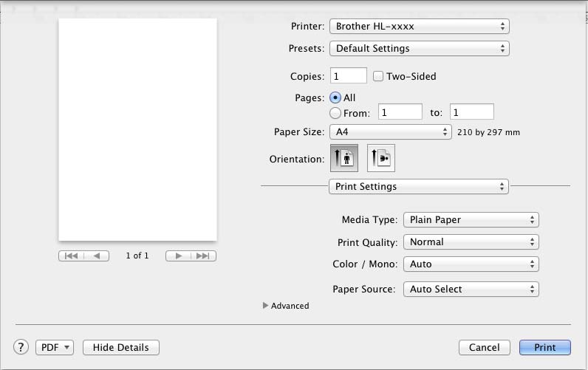This screenshot has height=370, width=588.
Task: Go to last page of preview
Action: (x=203, y=256)
